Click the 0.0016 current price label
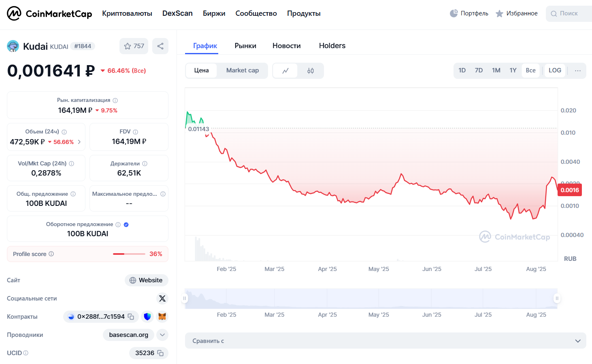592x364 pixels. 570,190
